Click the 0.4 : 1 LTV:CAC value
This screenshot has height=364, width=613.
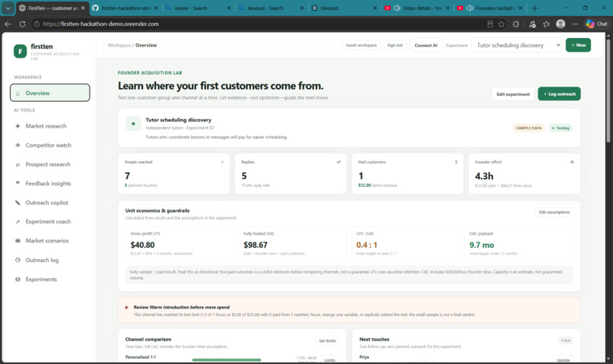tap(367, 245)
